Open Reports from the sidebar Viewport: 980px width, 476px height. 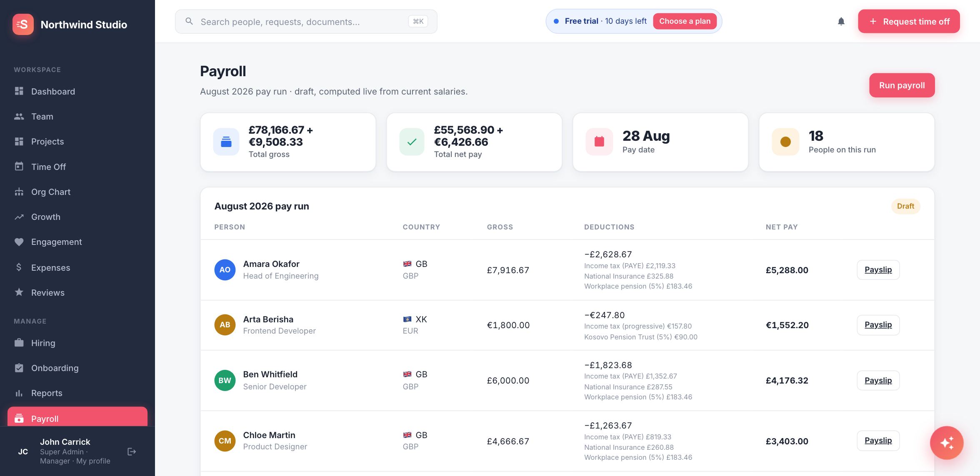pyautogui.click(x=77, y=393)
